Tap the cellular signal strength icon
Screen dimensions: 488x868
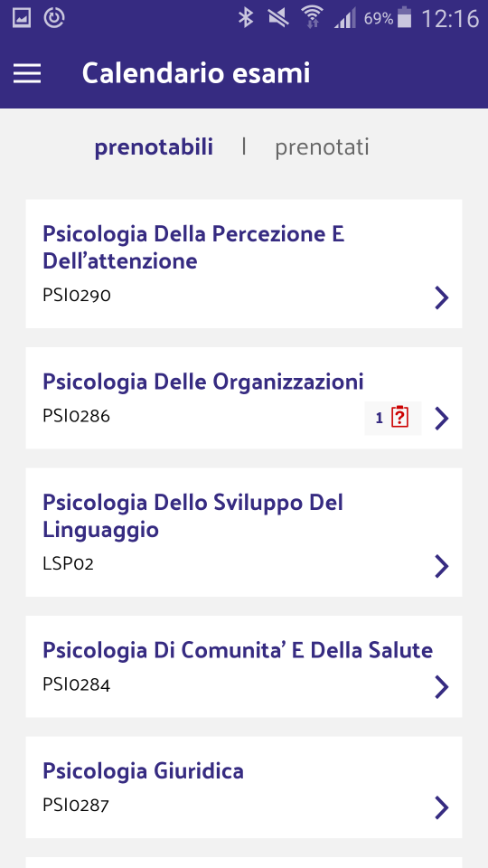coord(345,18)
